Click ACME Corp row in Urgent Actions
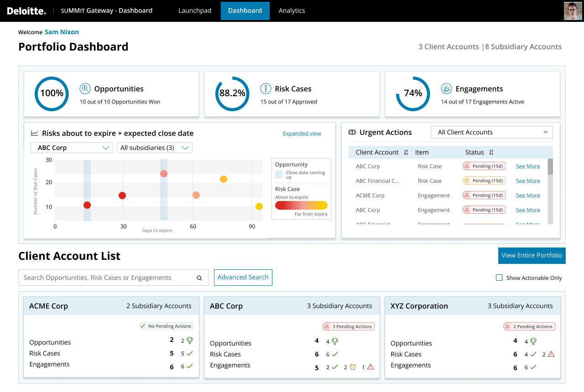Screen dimensions: 584x392 [x=448, y=196]
